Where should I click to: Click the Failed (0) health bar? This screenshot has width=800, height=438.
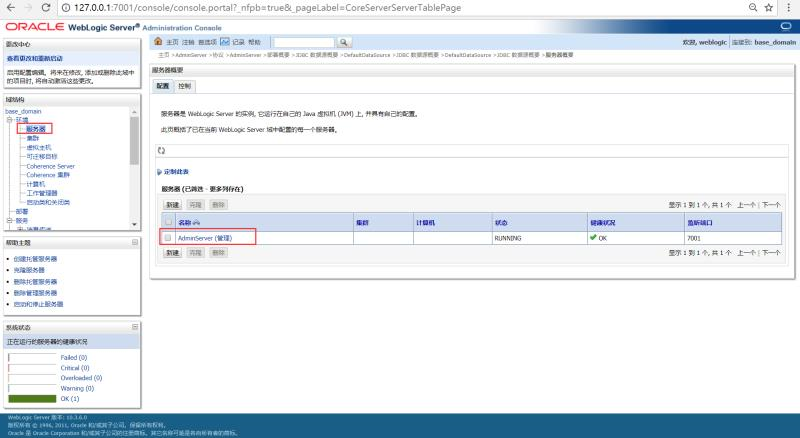tap(32, 357)
